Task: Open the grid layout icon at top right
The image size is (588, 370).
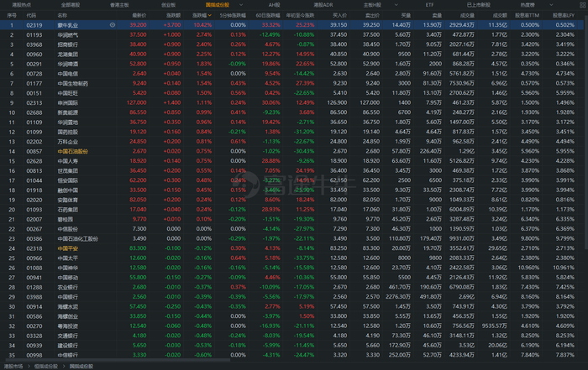Action: pyautogui.click(x=582, y=5)
